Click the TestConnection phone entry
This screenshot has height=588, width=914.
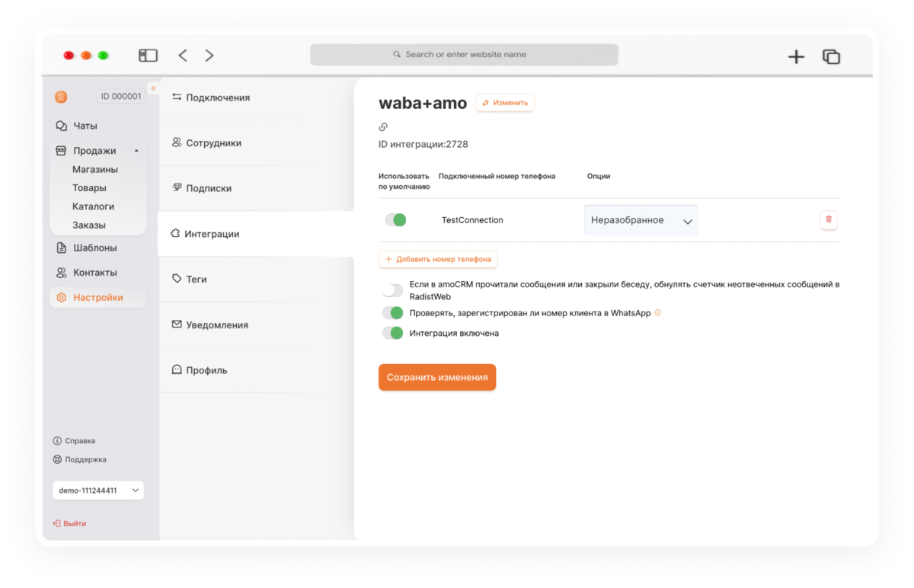(x=472, y=220)
